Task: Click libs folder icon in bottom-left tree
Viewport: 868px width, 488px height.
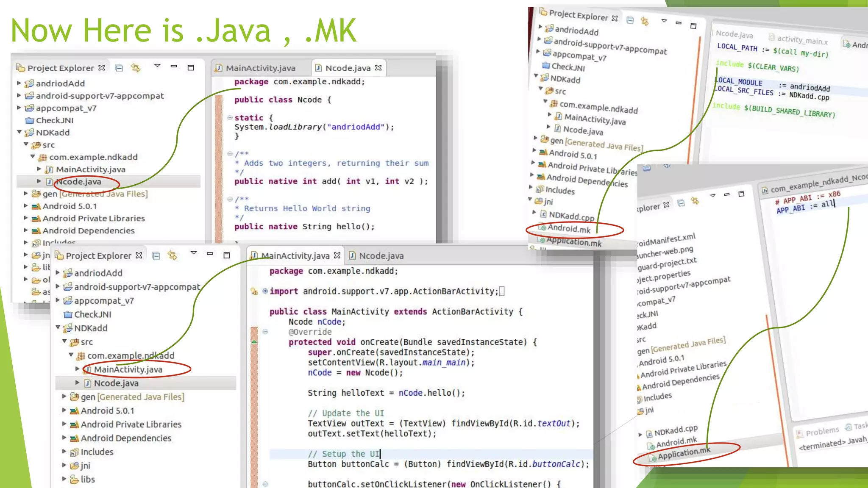Action: click(75, 479)
